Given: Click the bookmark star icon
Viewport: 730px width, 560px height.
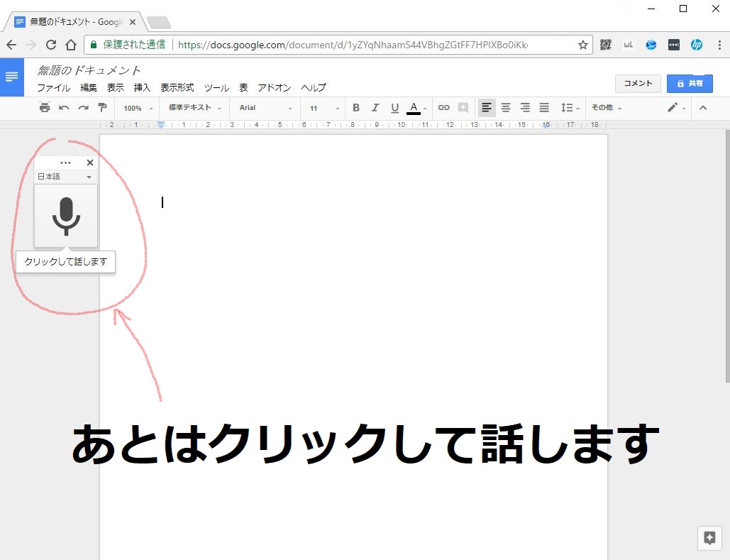Looking at the screenshot, I should 582,45.
